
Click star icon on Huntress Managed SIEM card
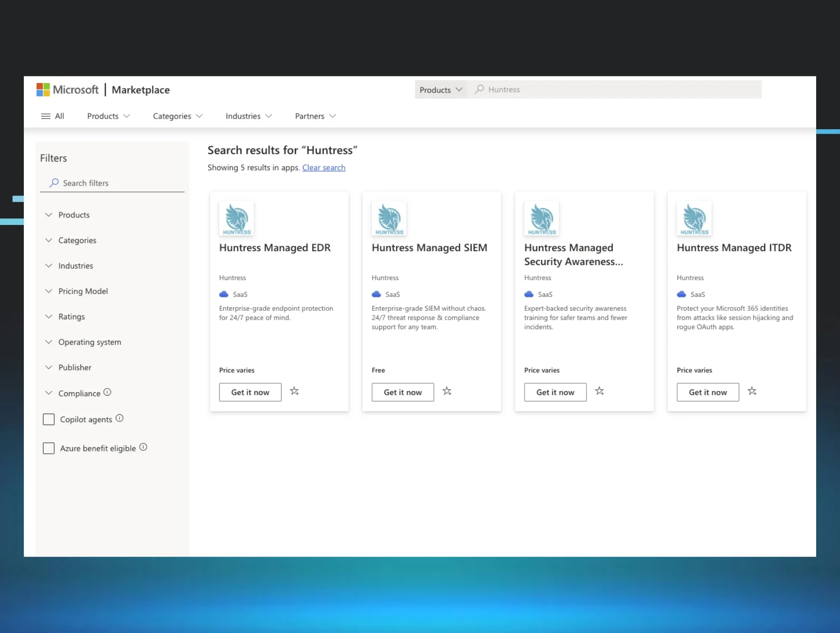point(447,391)
